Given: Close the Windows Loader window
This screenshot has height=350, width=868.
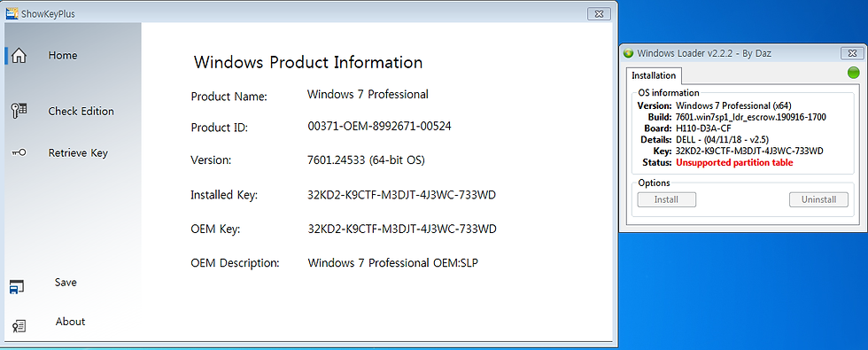Looking at the screenshot, I should coord(852,53).
